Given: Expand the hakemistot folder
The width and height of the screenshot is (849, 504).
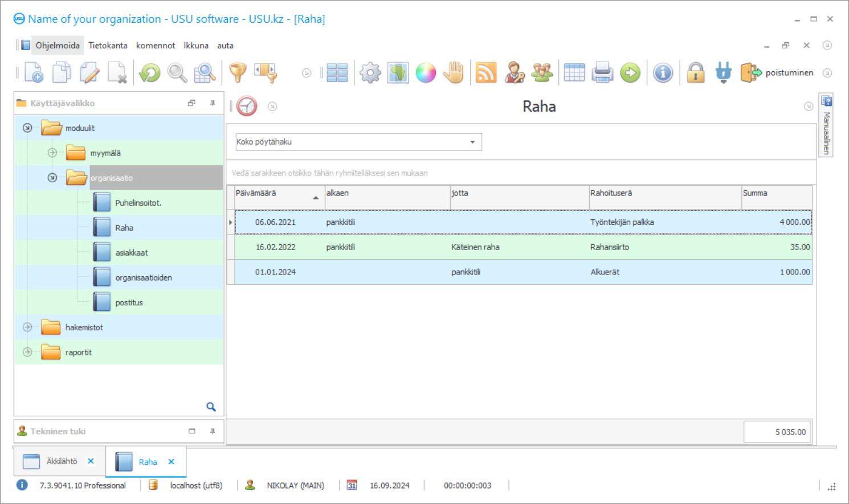Looking at the screenshot, I should tap(27, 327).
